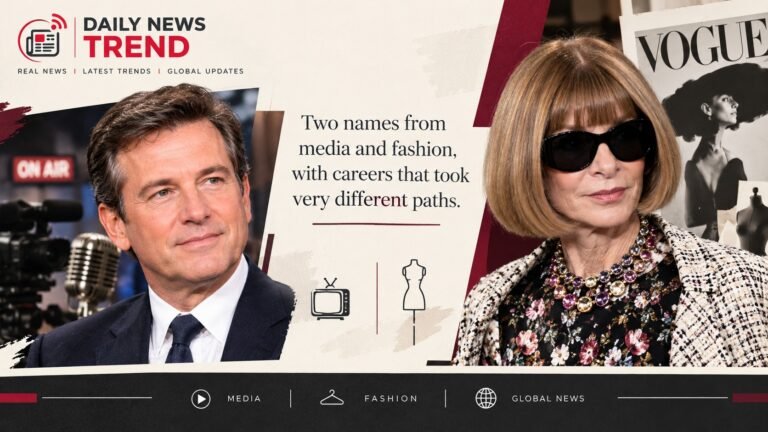Click the globe icon beside GLOBAL NEWS

coord(486,398)
